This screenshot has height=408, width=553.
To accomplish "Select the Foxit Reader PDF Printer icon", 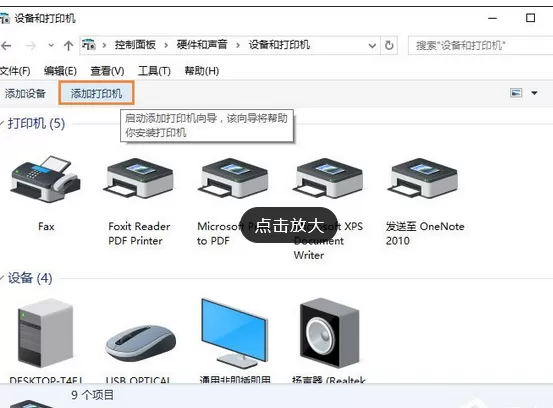I will 139,178.
